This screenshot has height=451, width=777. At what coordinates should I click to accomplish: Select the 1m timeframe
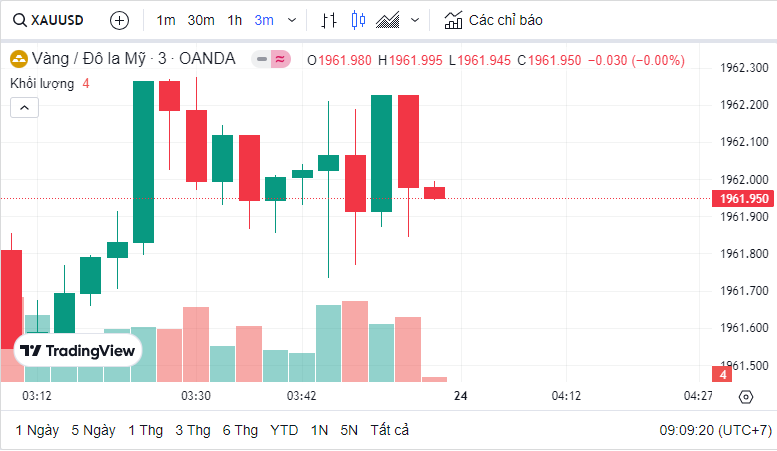pos(166,20)
